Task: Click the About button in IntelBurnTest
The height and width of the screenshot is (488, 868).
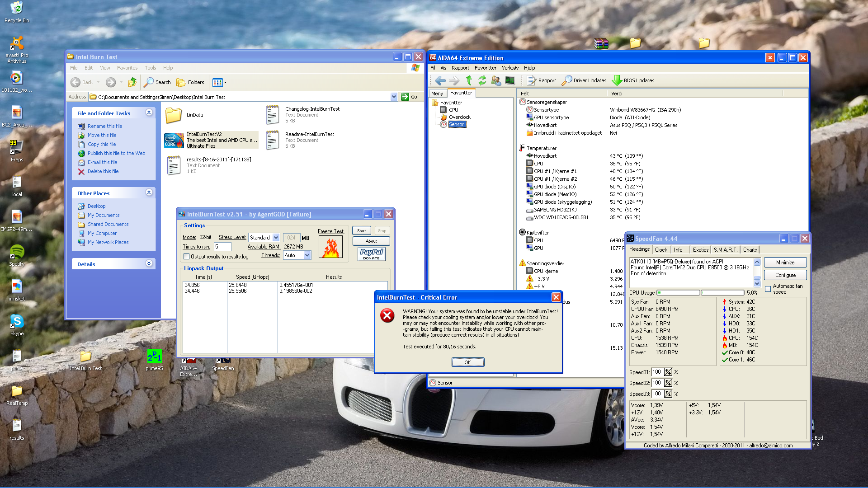Action: click(371, 241)
